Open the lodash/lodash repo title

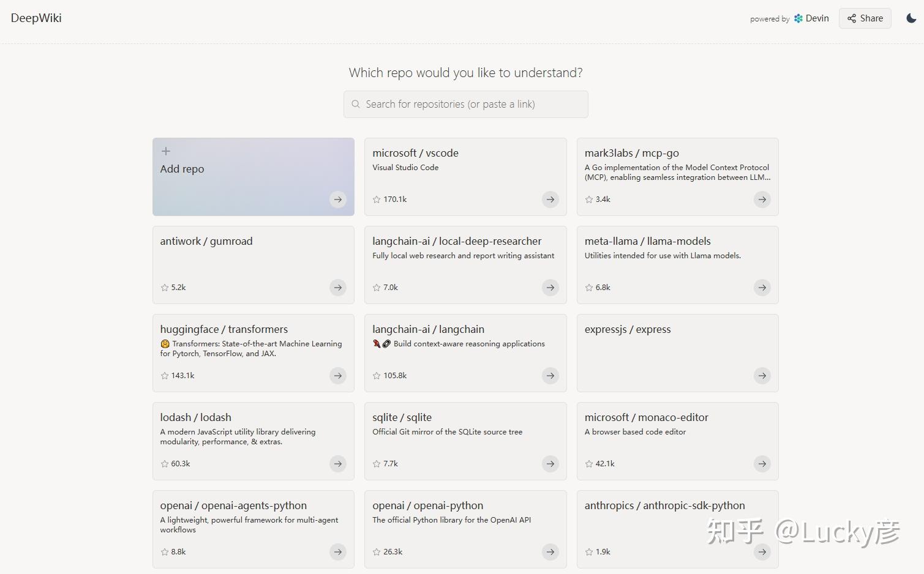point(196,417)
